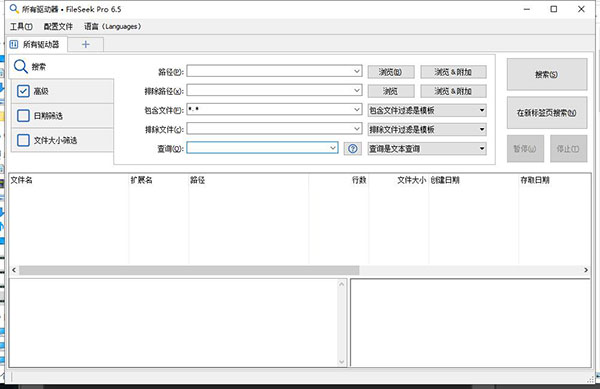The width and height of the screenshot is (600, 389).
Task: Expand the 路径 combo box dropdown arrow
Action: coord(357,71)
